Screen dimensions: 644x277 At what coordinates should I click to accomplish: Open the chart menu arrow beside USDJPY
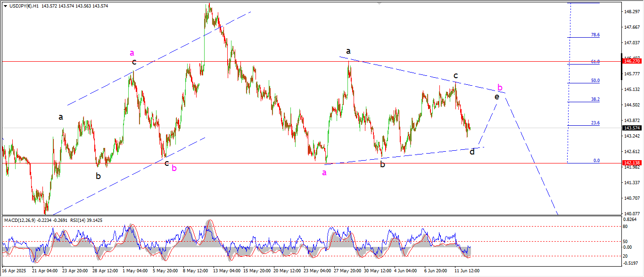point(5,6)
